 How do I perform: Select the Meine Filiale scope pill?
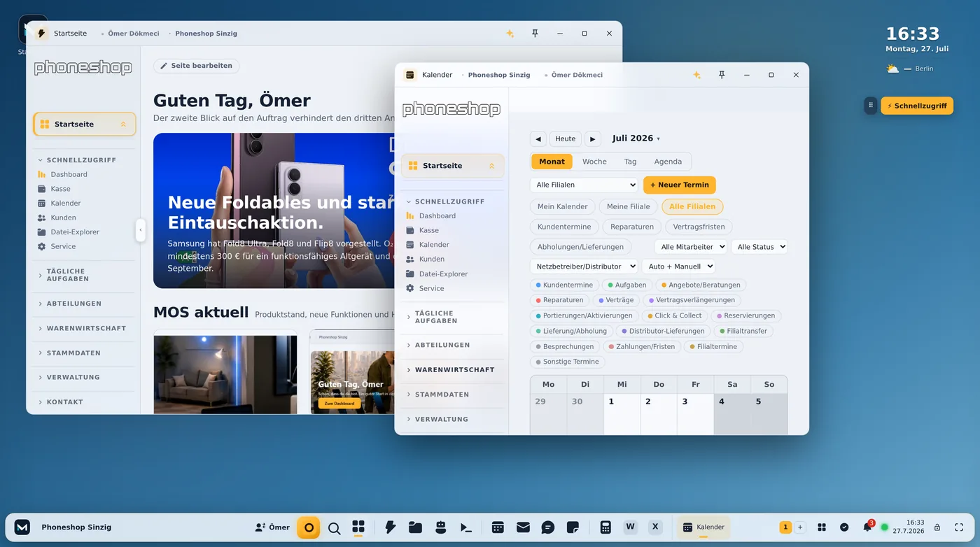coord(629,206)
